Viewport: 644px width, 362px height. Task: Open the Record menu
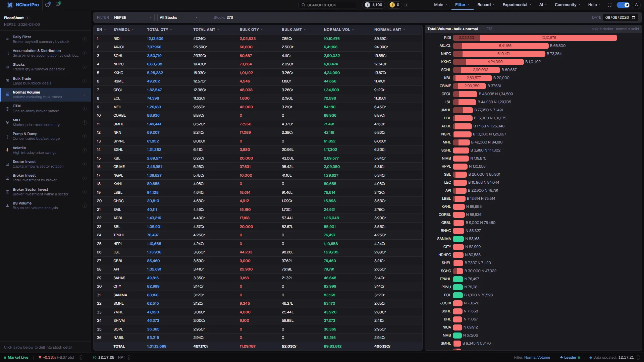coord(486,5)
